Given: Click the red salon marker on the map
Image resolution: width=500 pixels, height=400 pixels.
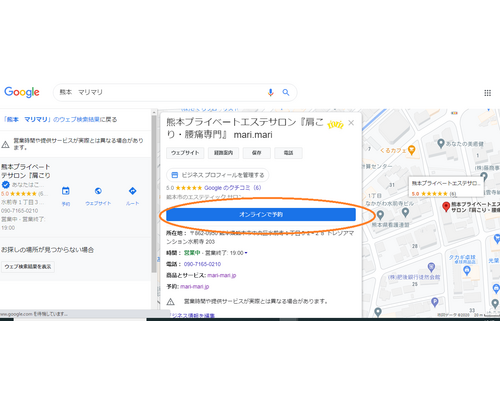Looking at the screenshot, I should click(446, 207).
